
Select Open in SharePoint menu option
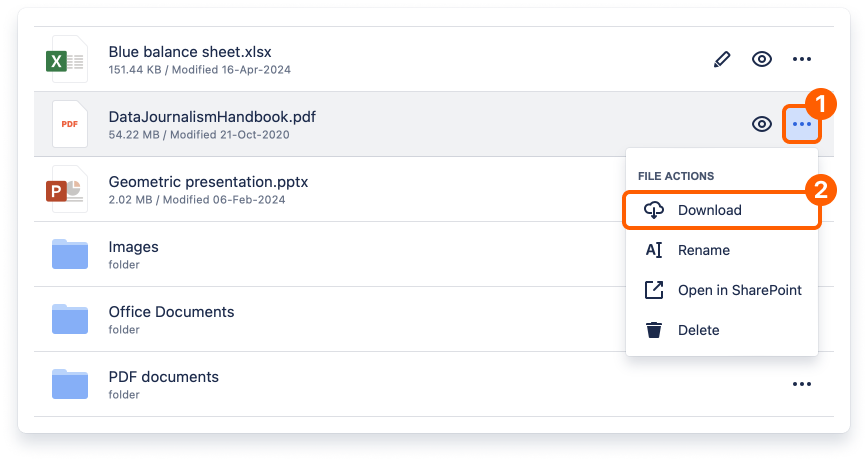coord(739,290)
